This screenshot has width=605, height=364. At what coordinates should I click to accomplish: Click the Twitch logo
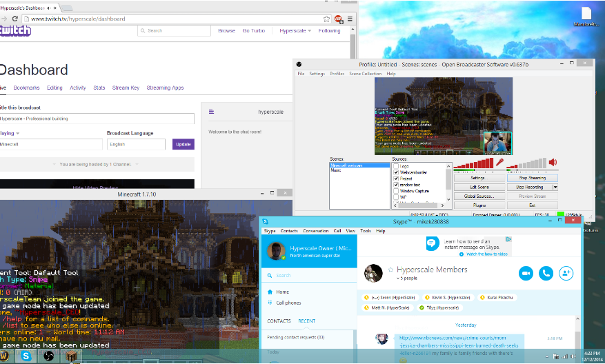click(x=15, y=30)
